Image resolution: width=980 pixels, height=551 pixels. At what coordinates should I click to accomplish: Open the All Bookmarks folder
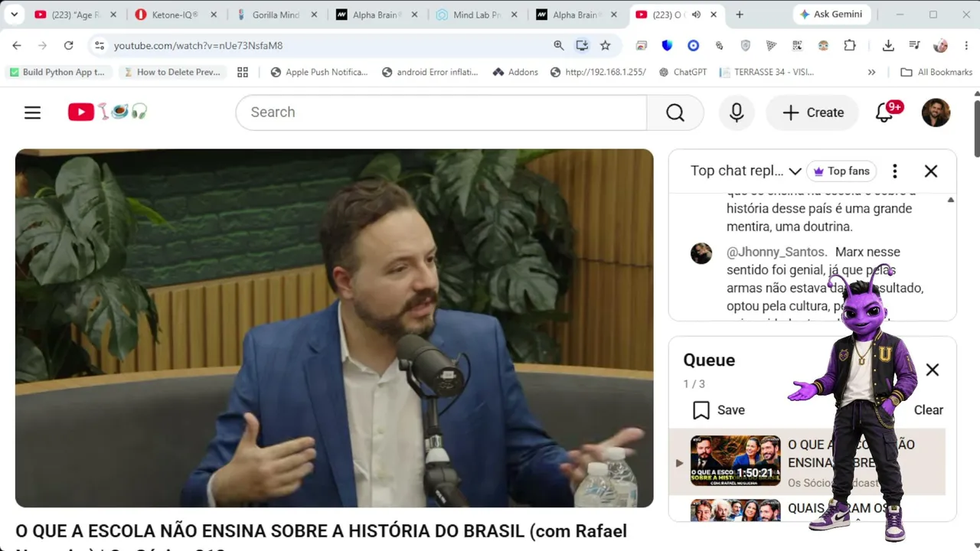(x=936, y=72)
